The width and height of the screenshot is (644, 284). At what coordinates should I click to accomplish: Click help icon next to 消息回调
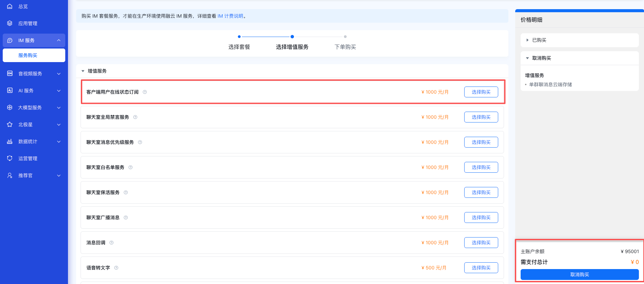coord(111,243)
